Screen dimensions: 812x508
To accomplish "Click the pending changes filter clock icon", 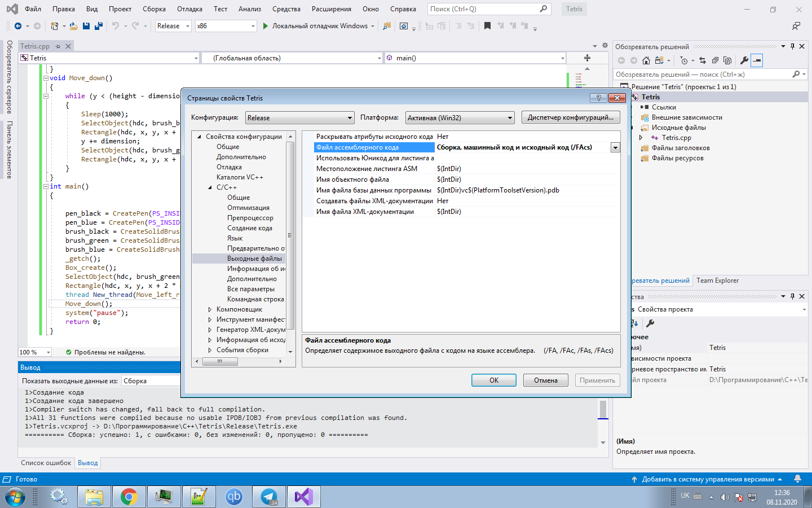I will coord(683,60).
